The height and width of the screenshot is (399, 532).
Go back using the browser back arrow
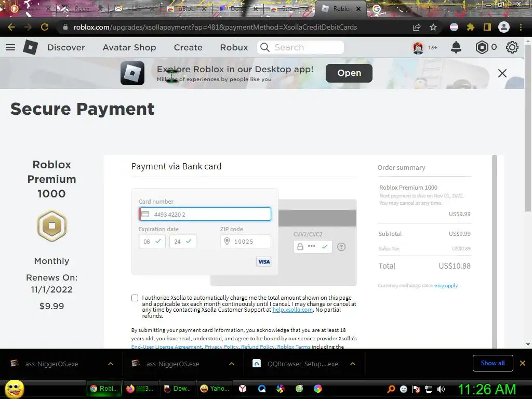click(11, 27)
